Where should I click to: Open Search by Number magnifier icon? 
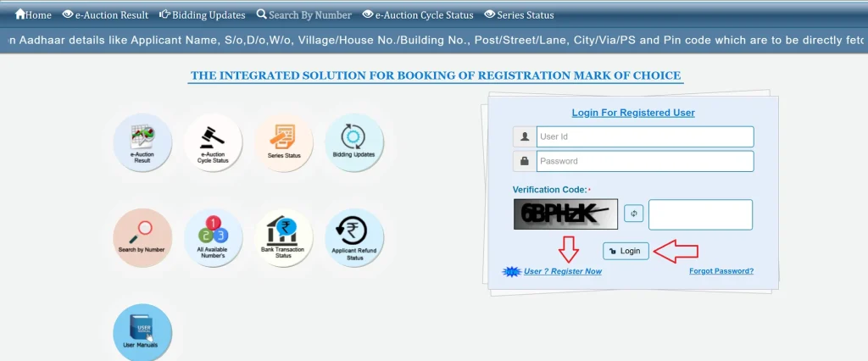pyautogui.click(x=142, y=237)
